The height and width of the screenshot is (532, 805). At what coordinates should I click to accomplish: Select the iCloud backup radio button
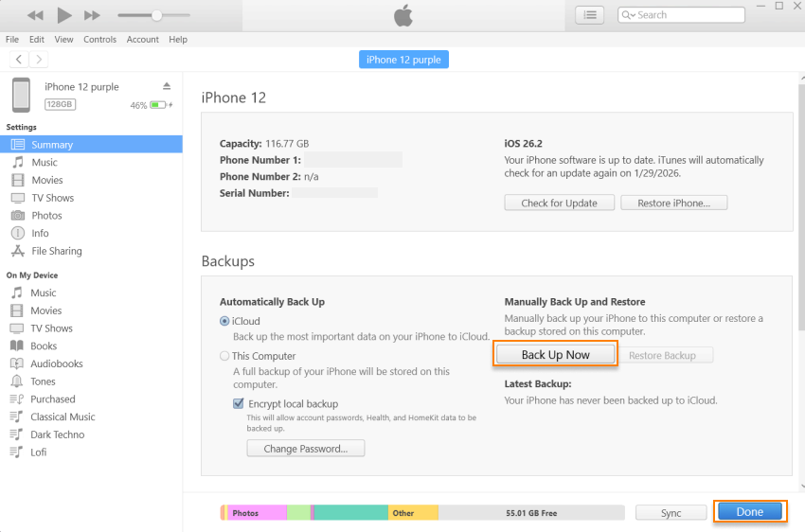click(x=224, y=321)
